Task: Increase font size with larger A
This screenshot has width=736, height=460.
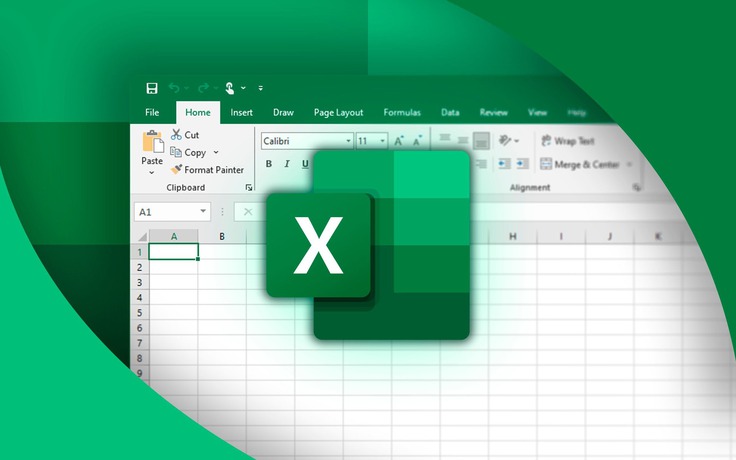Action: pos(399,141)
